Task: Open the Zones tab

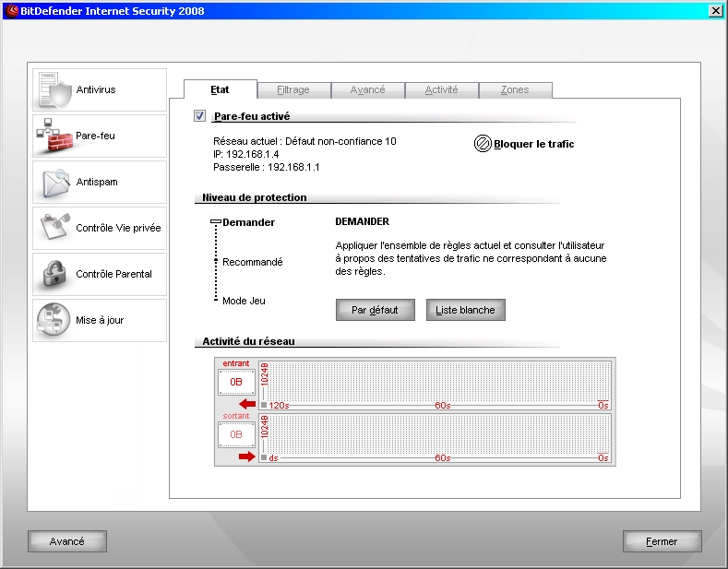Action: click(x=515, y=90)
